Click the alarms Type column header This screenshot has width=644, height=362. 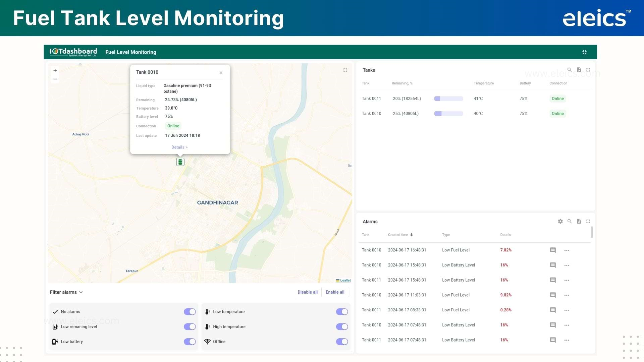[446, 235]
